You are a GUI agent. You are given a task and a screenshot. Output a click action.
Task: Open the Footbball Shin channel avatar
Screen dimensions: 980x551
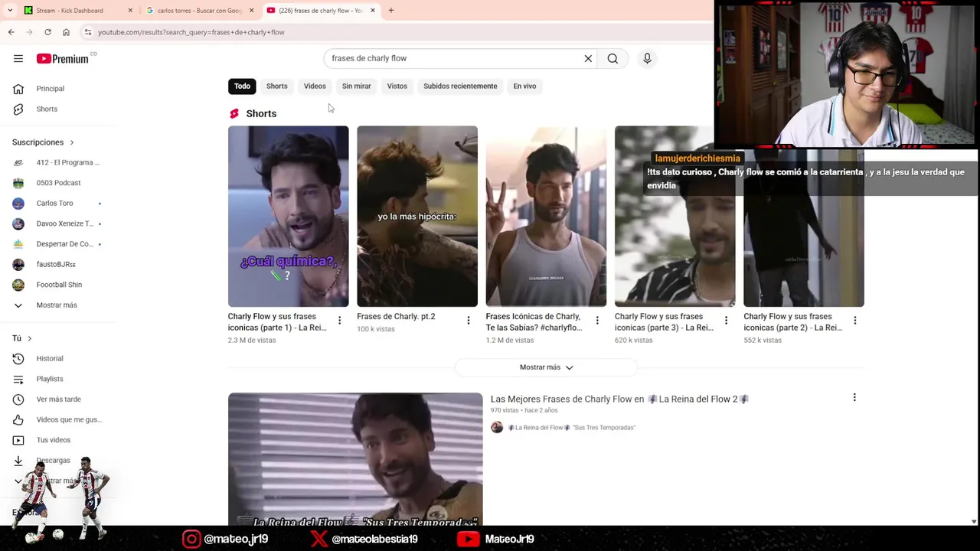point(18,285)
